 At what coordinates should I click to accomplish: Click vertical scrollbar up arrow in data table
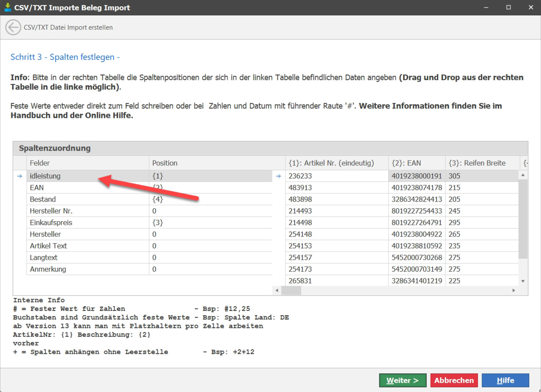pos(523,175)
